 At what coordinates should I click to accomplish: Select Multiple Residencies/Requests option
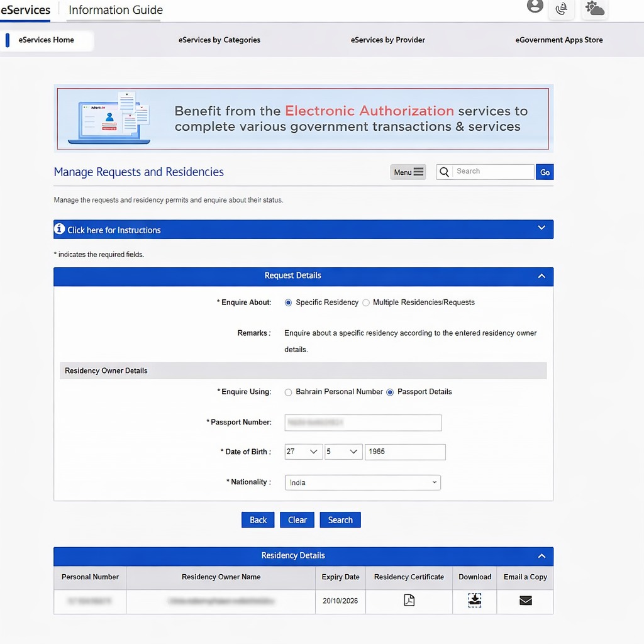click(366, 303)
